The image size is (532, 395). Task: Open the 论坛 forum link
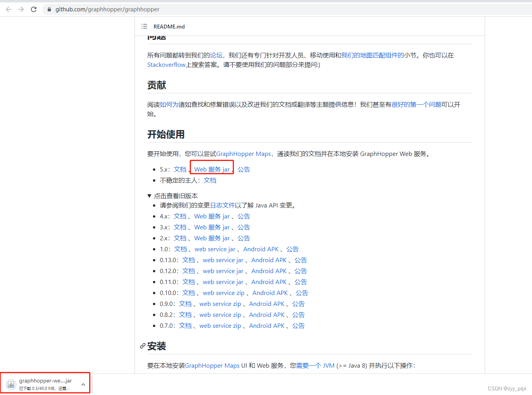pyautogui.click(x=216, y=55)
